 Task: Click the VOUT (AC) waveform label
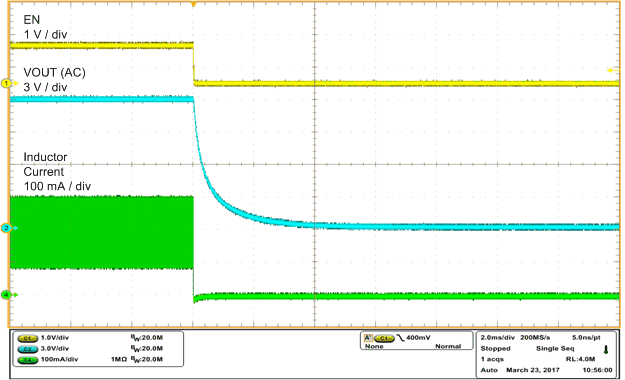click(x=55, y=73)
